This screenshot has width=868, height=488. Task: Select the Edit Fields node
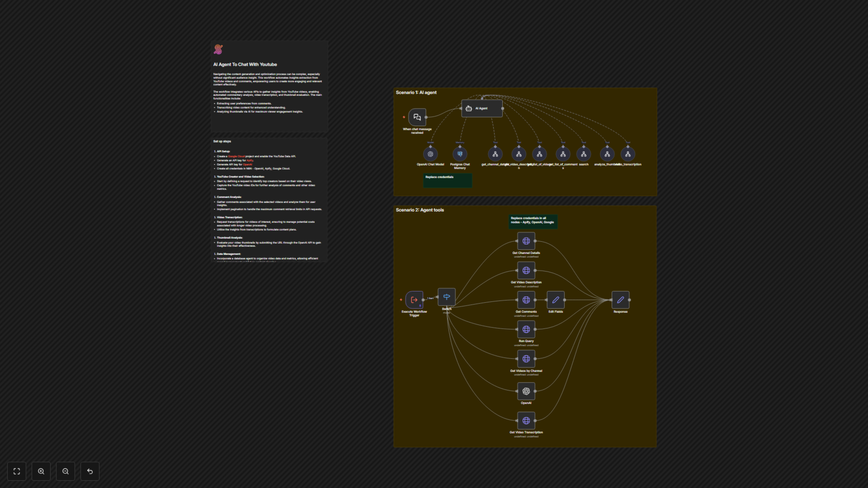point(555,300)
